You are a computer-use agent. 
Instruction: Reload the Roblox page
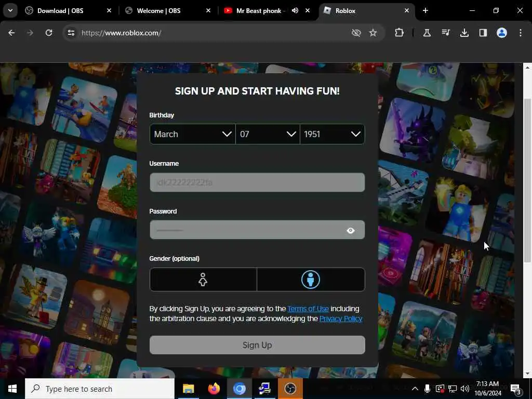click(x=49, y=33)
